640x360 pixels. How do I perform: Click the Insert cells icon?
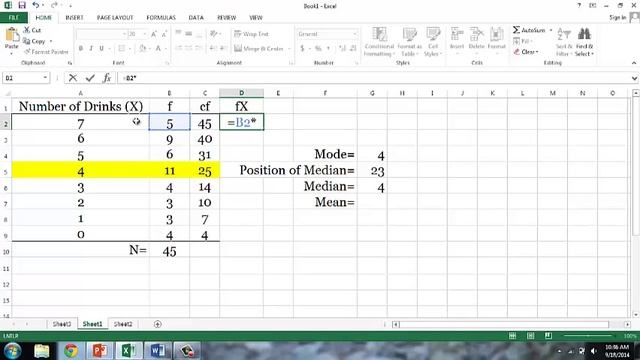click(457, 34)
